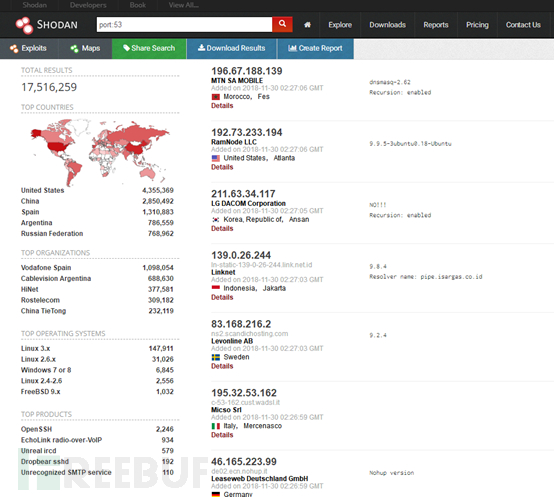554x497 pixels.
Task: Open Details link for 196.67.188.139
Action: [222, 106]
